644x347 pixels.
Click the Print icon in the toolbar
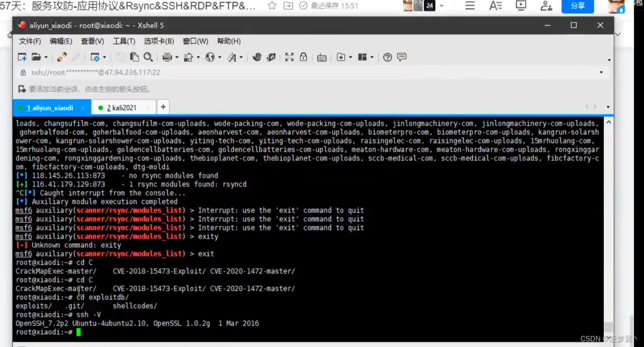167,57
